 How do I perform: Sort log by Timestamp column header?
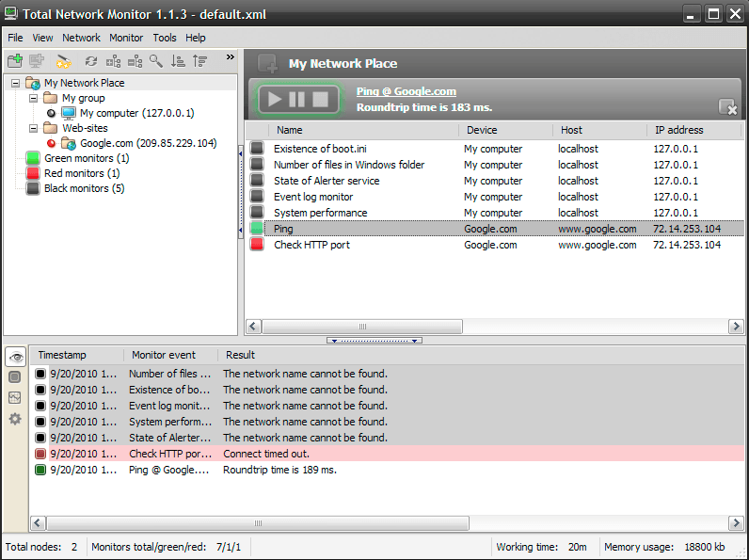click(x=76, y=355)
